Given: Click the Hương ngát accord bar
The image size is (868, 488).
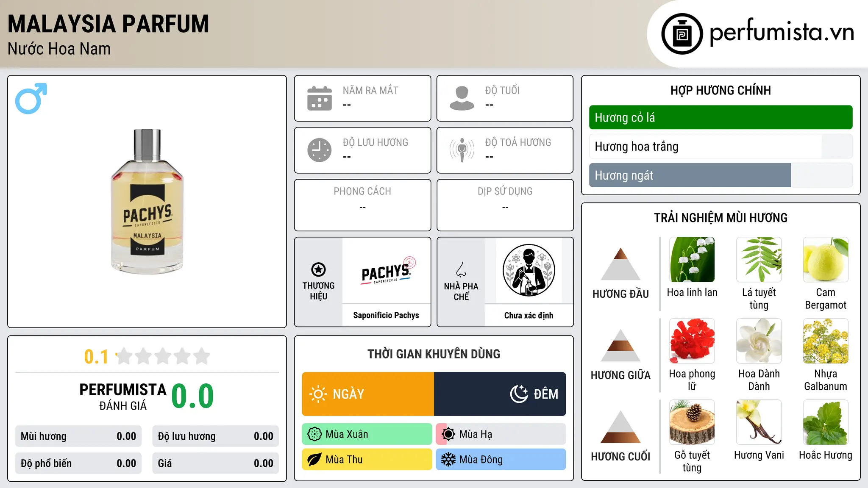Looking at the screenshot, I should (x=721, y=175).
